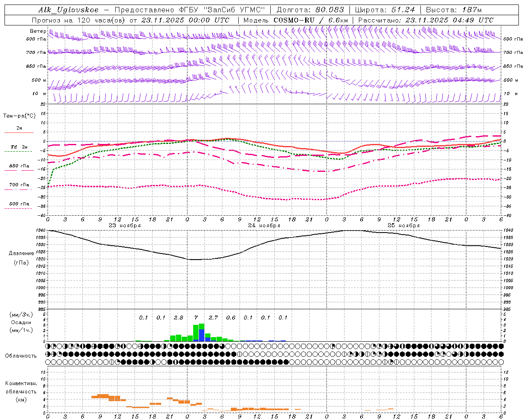
Task: Click the '(мм/3ч.)' precipitation unit label
Action: [21, 315]
